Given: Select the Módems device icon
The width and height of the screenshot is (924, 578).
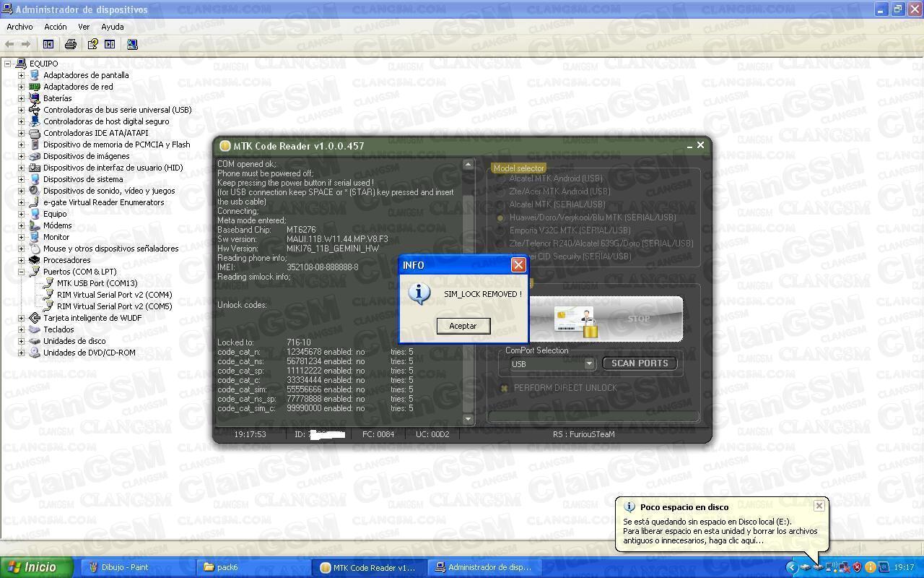Looking at the screenshot, I should 34,225.
